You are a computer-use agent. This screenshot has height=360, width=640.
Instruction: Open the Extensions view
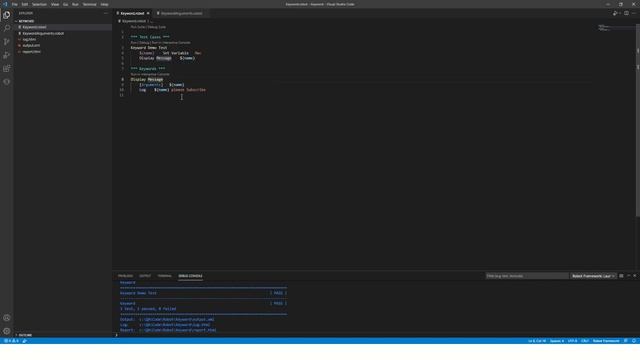(x=7, y=69)
